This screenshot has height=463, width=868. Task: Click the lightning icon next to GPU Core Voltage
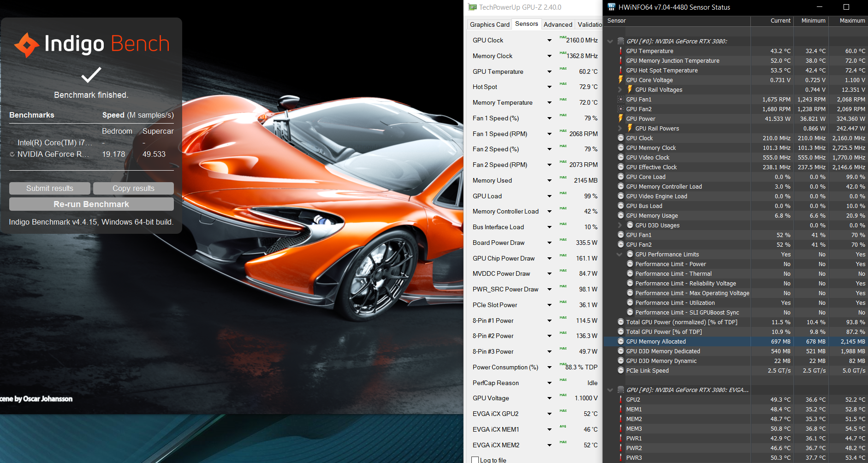point(621,80)
